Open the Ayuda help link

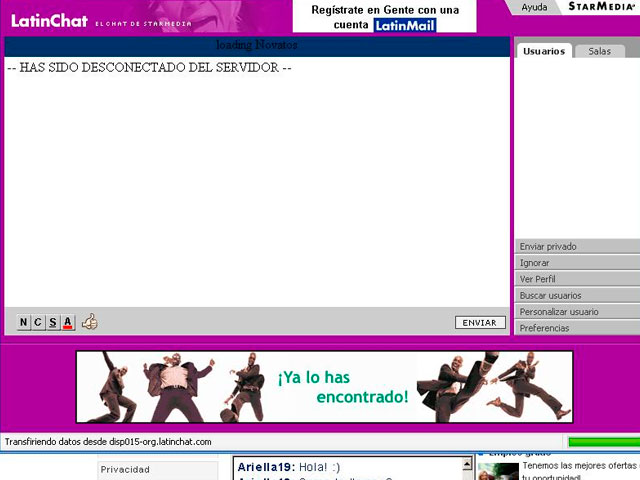(534, 7)
